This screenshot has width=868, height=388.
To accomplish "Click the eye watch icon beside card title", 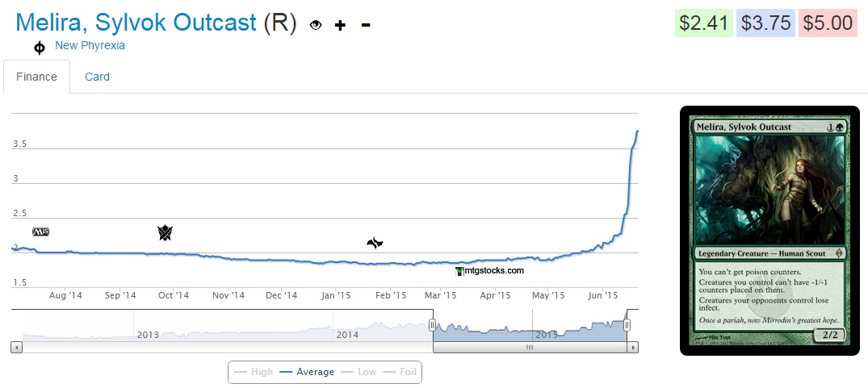I will click(316, 25).
